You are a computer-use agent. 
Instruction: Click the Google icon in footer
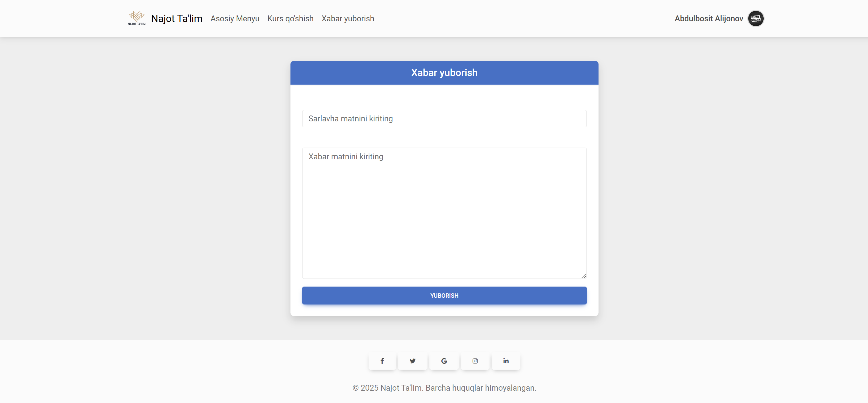click(x=444, y=361)
